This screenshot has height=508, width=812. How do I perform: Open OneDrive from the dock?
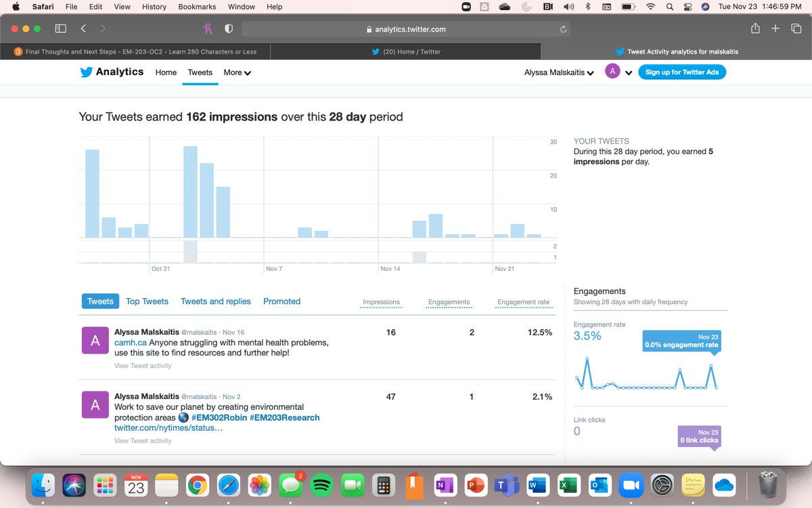point(723,485)
